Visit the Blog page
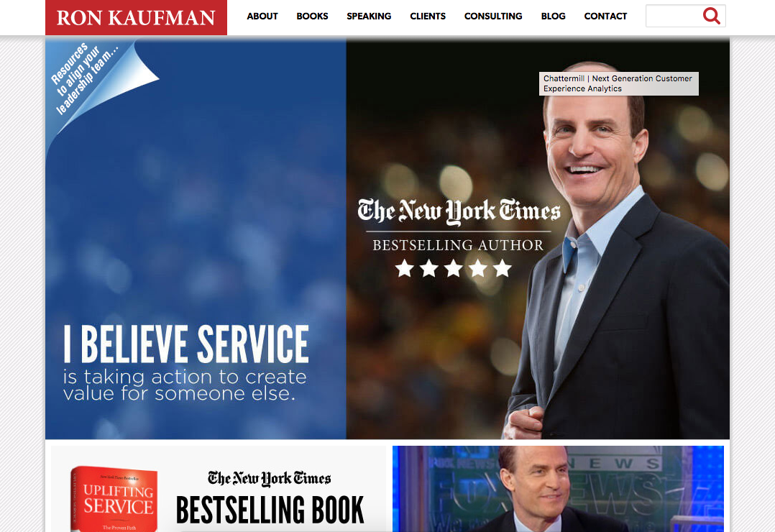The height and width of the screenshot is (532, 775). (553, 17)
